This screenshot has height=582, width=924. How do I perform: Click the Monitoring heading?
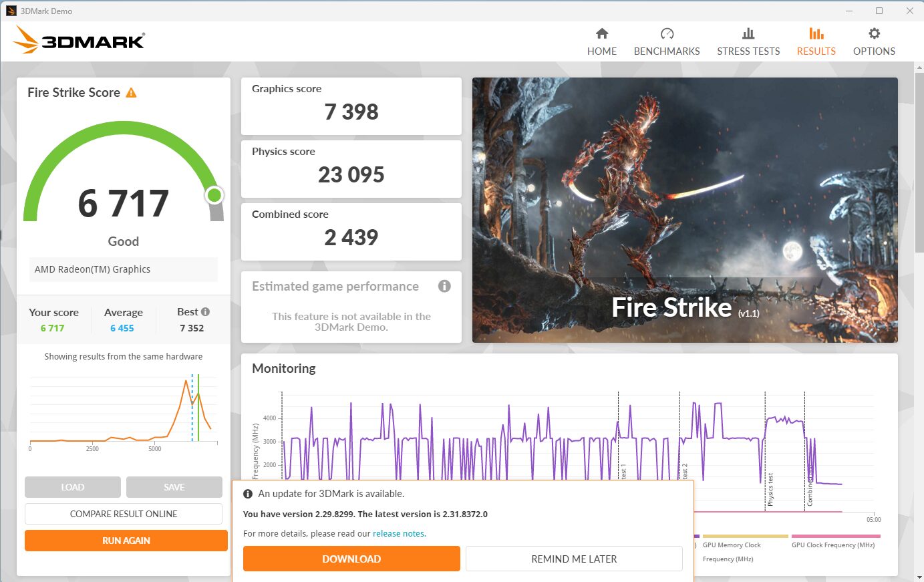tap(284, 368)
